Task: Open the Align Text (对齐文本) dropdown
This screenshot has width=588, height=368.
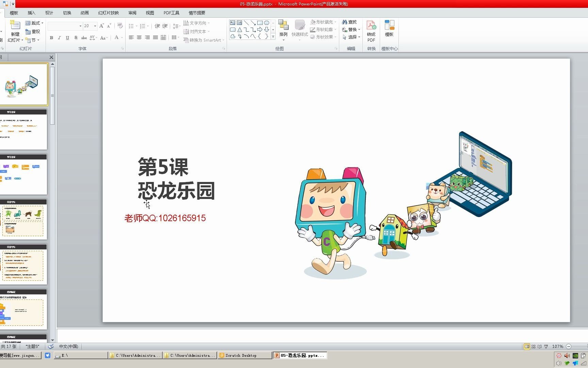Action: coord(197,32)
